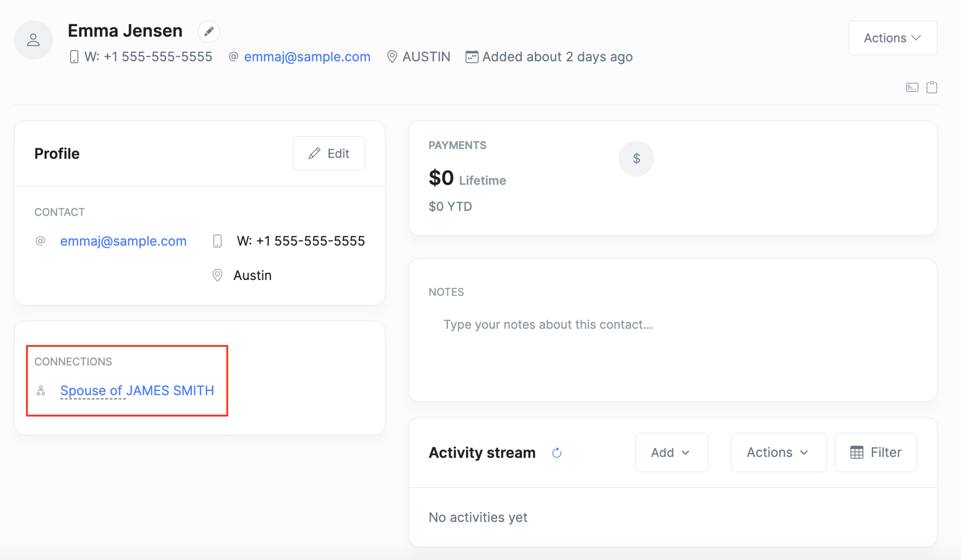This screenshot has height=560, width=961.
Task: Open the header email emmaj@sample.com link
Action: click(x=307, y=57)
